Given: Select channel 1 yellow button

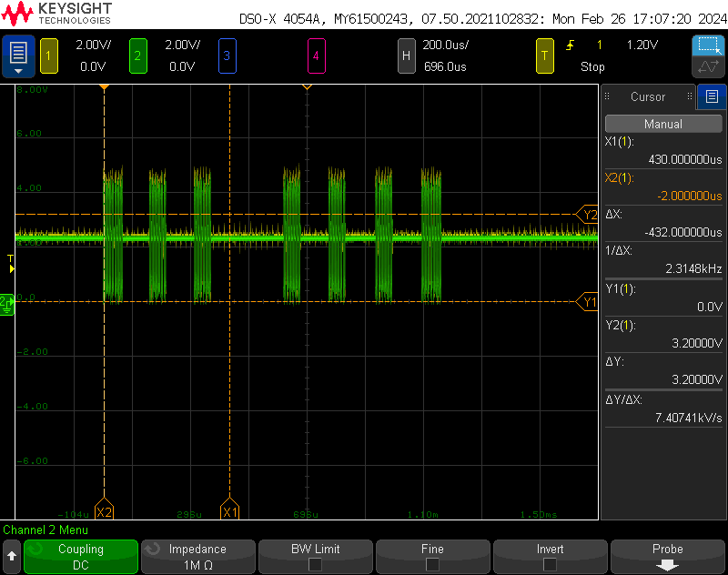Looking at the screenshot, I should coord(49,56).
